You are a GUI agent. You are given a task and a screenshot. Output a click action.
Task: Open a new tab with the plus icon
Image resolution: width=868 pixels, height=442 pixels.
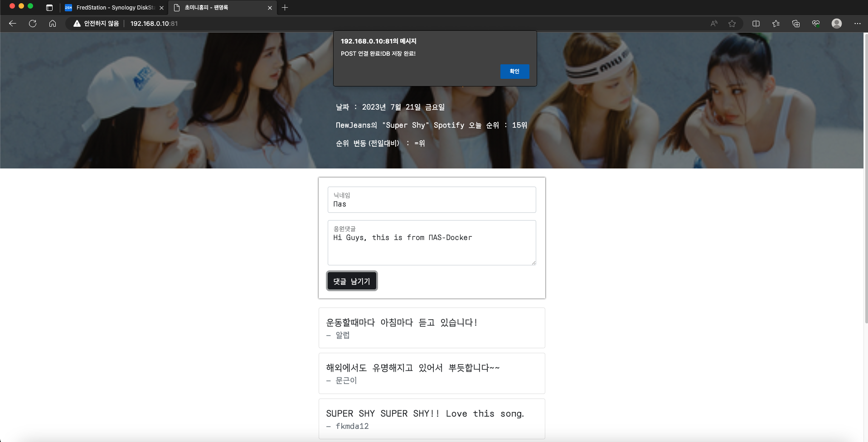click(x=285, y=8)
